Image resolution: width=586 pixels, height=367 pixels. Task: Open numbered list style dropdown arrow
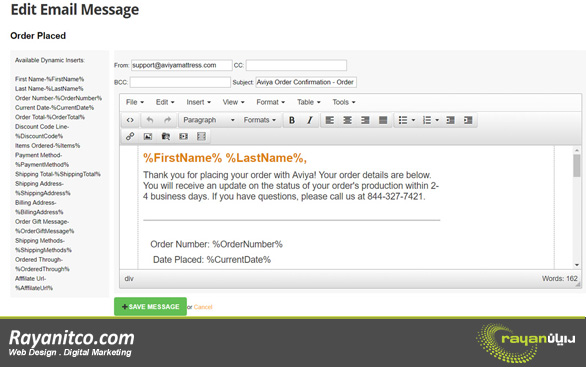(437, 120)
